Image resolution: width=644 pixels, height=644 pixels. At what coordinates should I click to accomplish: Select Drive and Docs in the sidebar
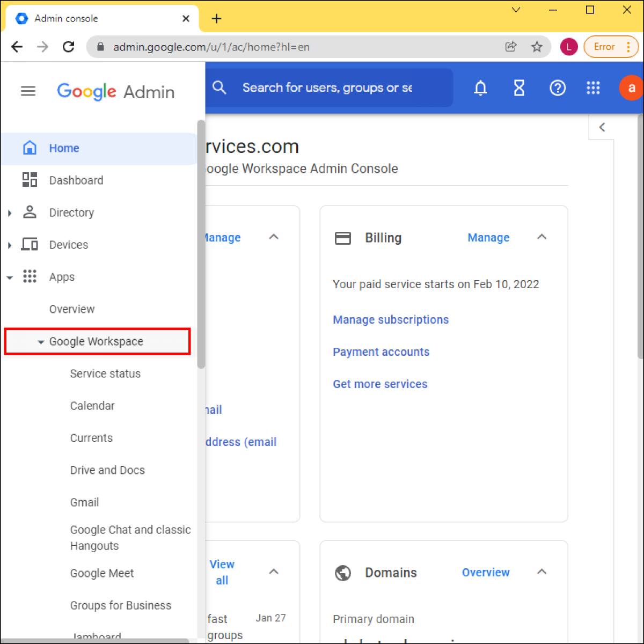pos(107,470)
